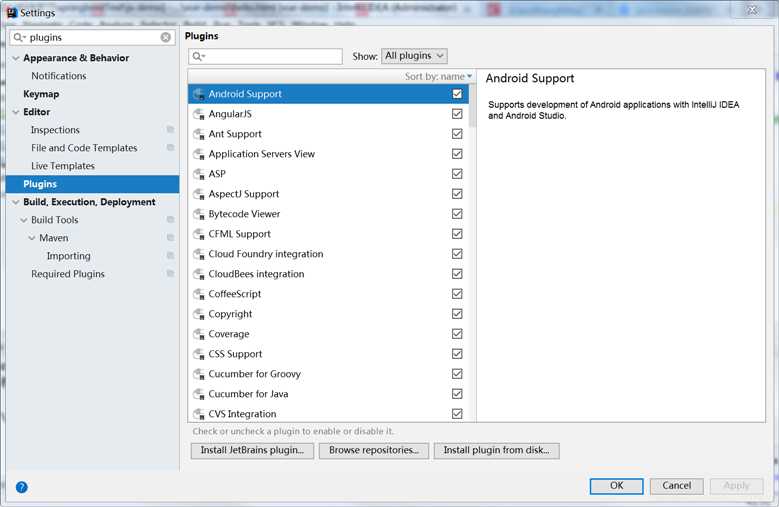Open the Show All plugins dropdown
The image size is (779, 507).
pos(414,56)
